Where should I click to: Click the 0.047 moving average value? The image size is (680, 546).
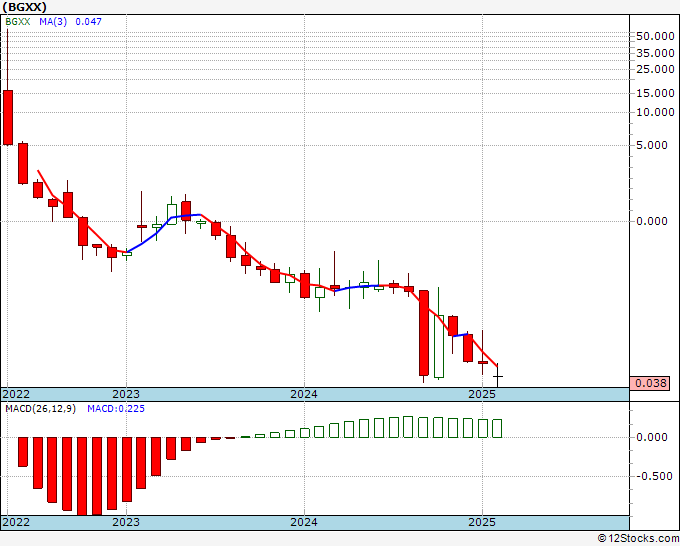[x=88, y=22]
